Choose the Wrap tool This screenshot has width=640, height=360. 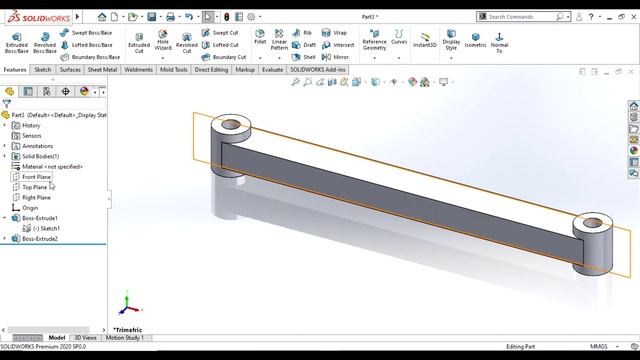click(x=334, y=33)
